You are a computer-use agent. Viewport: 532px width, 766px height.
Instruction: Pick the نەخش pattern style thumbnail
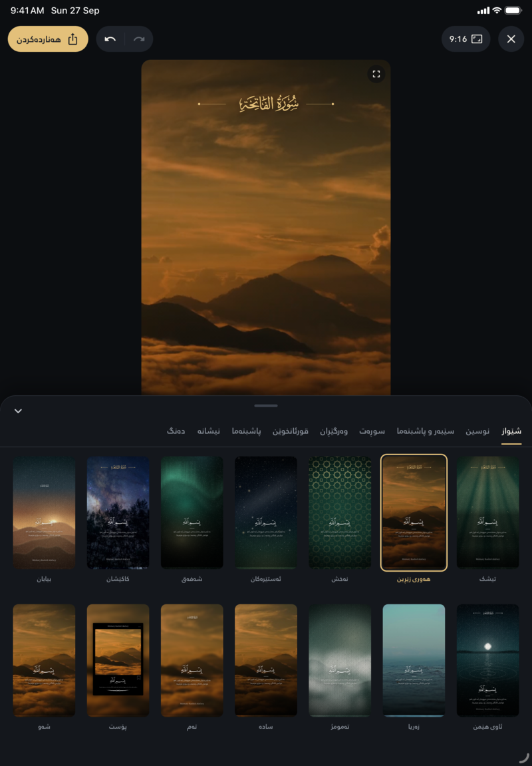click(x=340, y=512)
